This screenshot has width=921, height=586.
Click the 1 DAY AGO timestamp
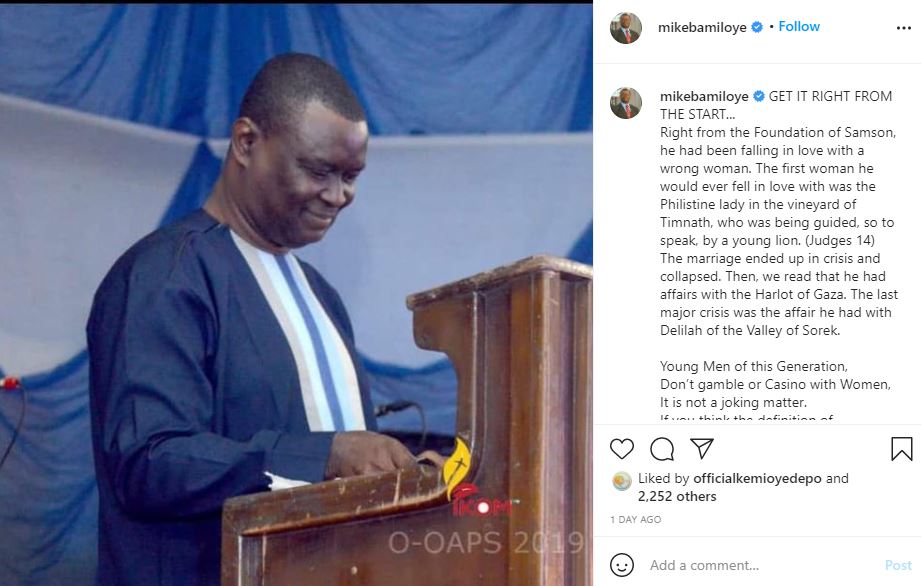point(636,520)
